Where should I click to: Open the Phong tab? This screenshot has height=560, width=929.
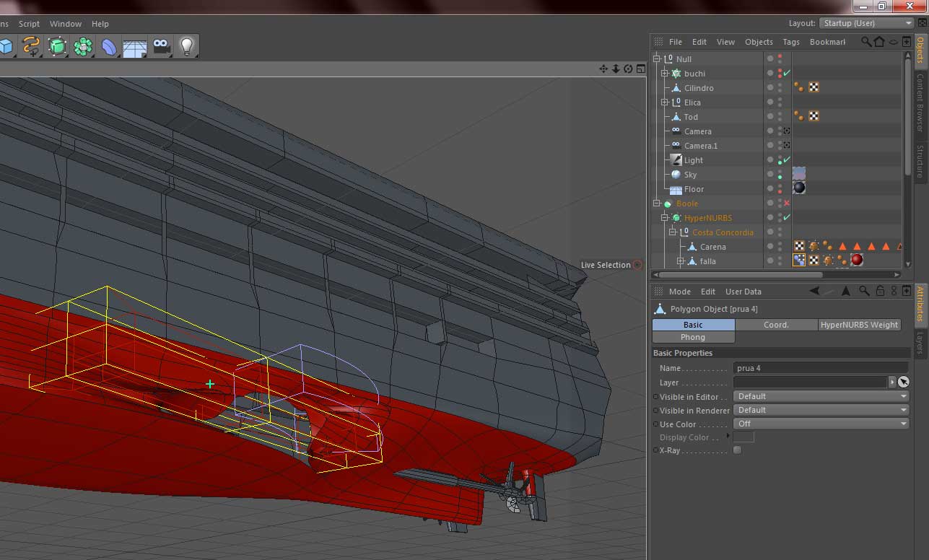point(693,337)
